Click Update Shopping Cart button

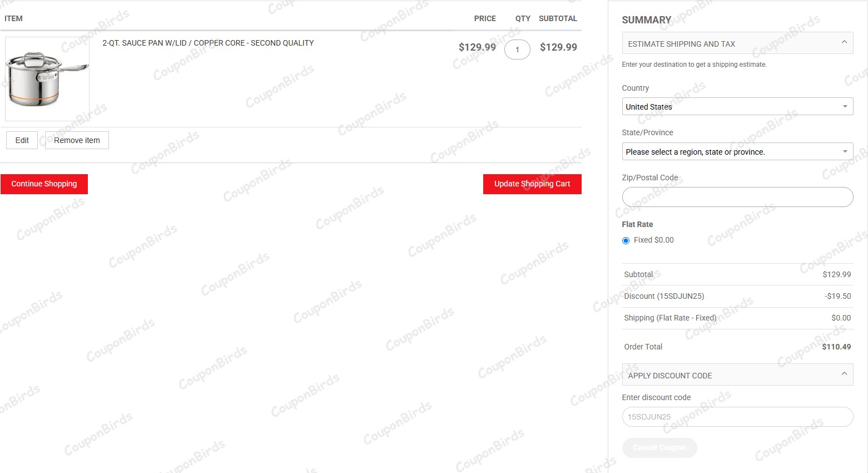(x=532, y=184)
